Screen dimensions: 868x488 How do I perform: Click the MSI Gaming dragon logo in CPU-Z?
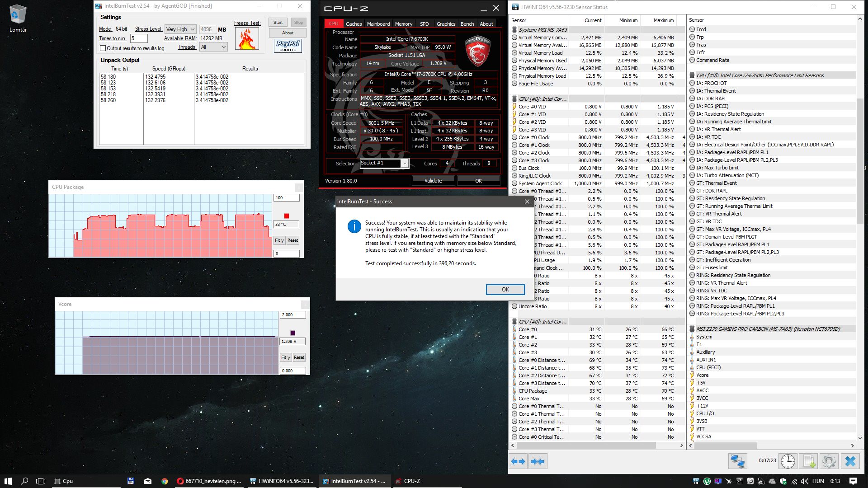point(477,51)
